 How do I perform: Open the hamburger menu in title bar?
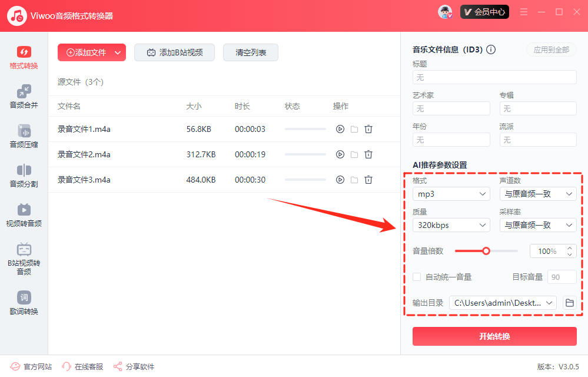(524, 12)
